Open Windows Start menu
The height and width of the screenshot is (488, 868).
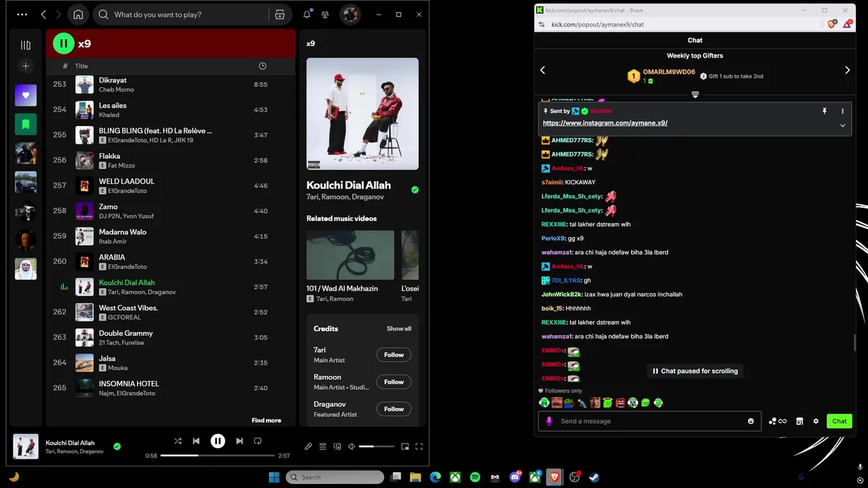point(274,477)
